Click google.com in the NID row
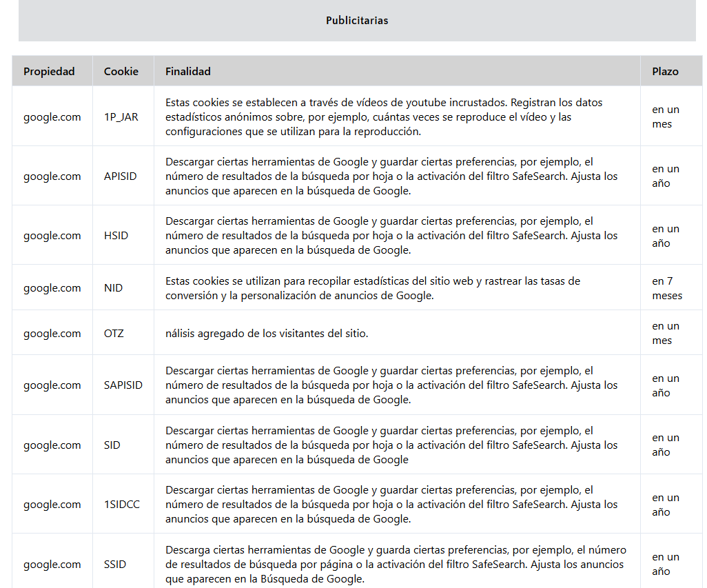 [52, 288]
